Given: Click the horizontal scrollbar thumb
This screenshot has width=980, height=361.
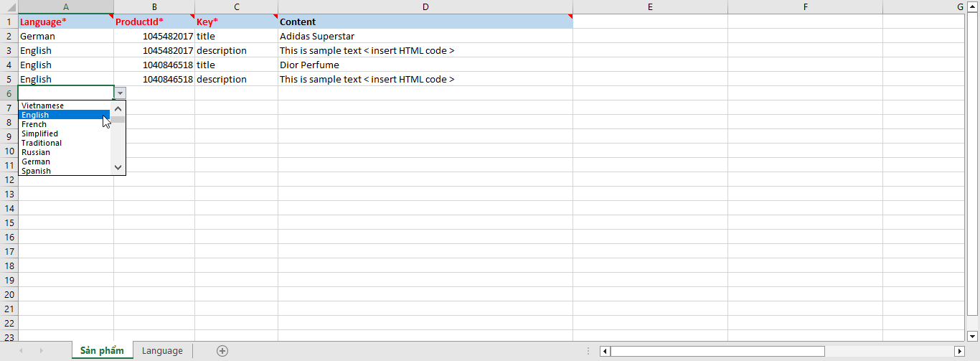Looking at the screenshot, I should (x=717, y=351).
